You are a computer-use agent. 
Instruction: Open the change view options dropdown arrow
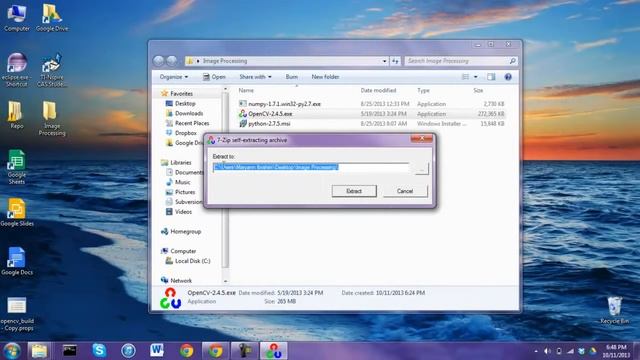(x=476, y=77)
